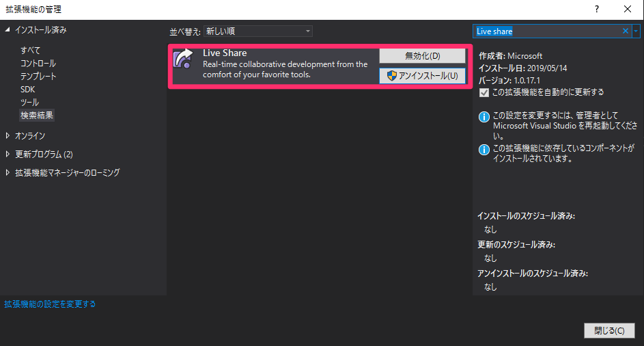Expand 拡張機能マネージャーのローミング node
The height and width of the screenshot is (346, 644).
8,172
